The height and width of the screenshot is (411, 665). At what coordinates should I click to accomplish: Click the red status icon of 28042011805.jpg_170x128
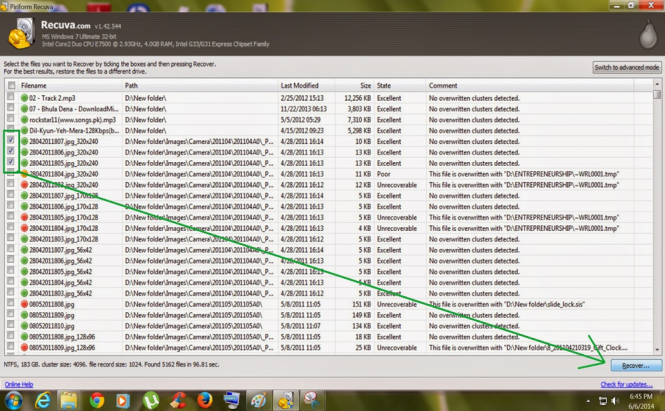click(24, 217)
